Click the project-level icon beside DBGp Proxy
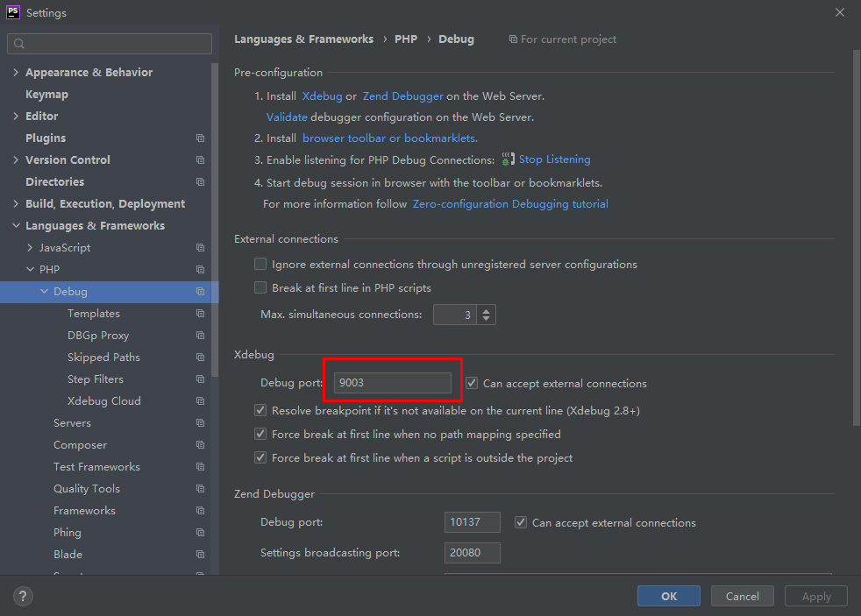Image resolution: width=861 pixels, height=616 pixels. pos(201,336)
